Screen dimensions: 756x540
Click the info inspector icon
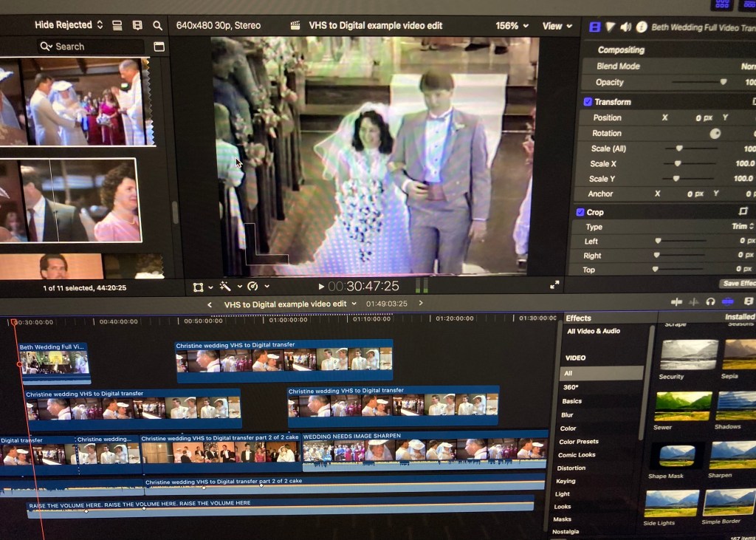point(641,27)
